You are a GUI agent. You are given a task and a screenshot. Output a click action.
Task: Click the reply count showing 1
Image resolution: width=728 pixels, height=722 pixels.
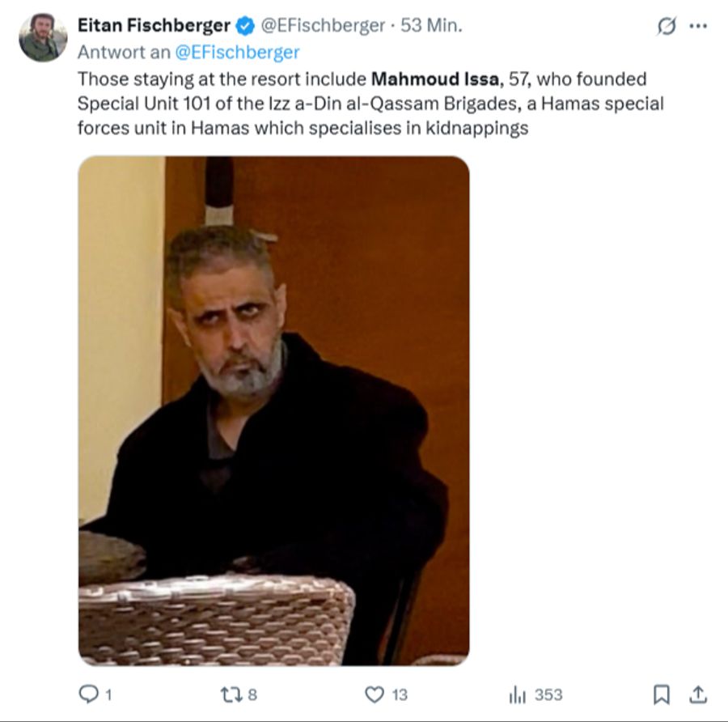pos(108,695)
